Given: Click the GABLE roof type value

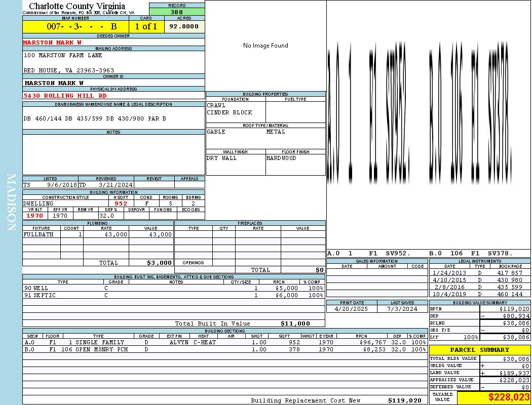Looking at the screenshot, I should 216,132.
